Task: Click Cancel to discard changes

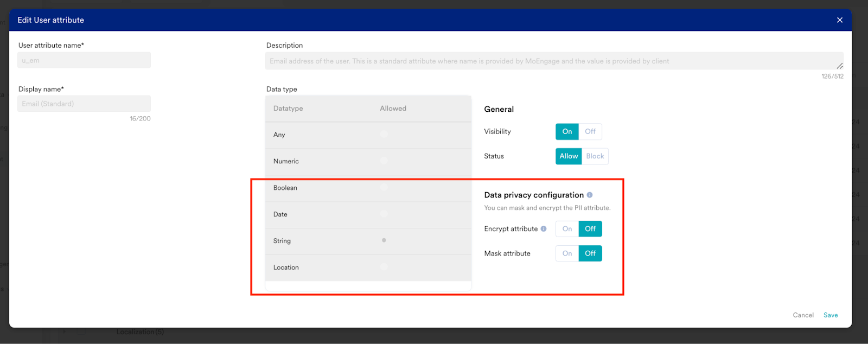Action: tap(803, 315)
